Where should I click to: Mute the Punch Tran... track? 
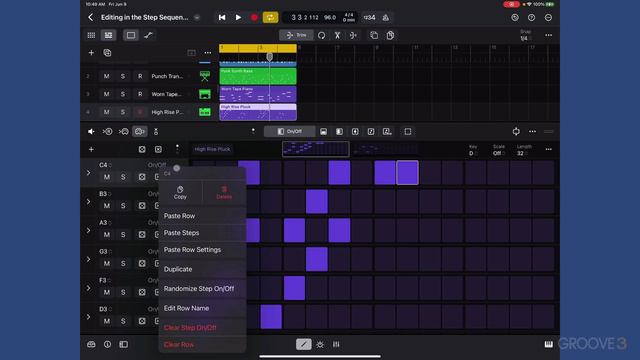click(107, 76)
